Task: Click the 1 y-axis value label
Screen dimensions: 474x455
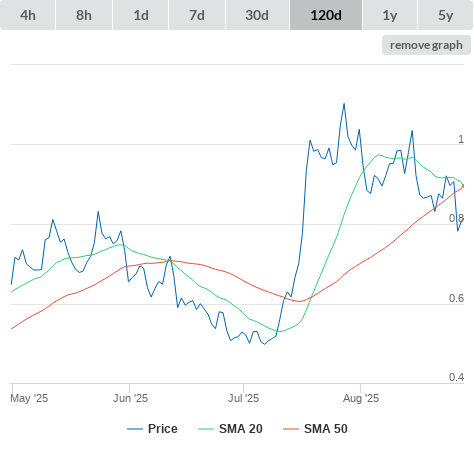Action: (x=461, y=139)
